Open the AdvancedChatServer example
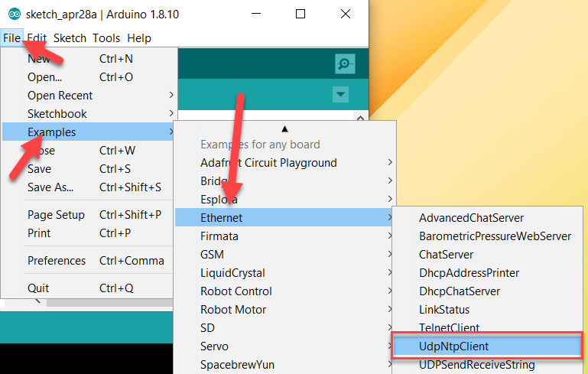 (x=488, y=217)
